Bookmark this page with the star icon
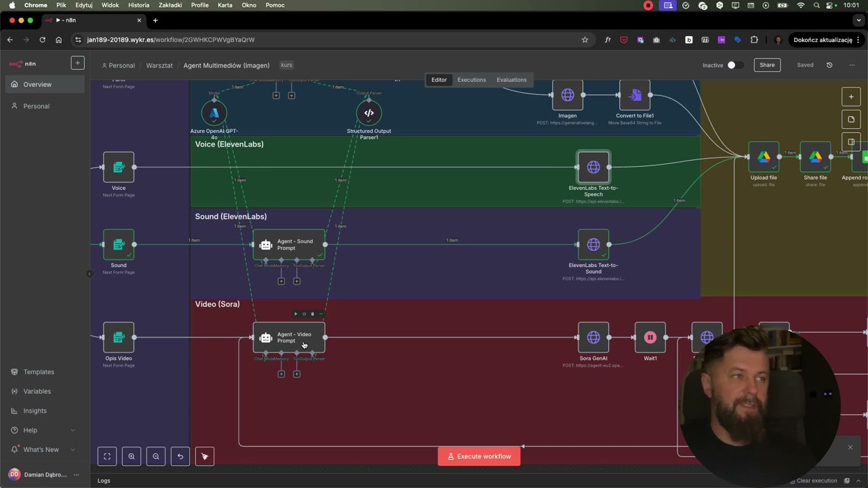The height and width of the screenshot is (488, 868). 585,40
